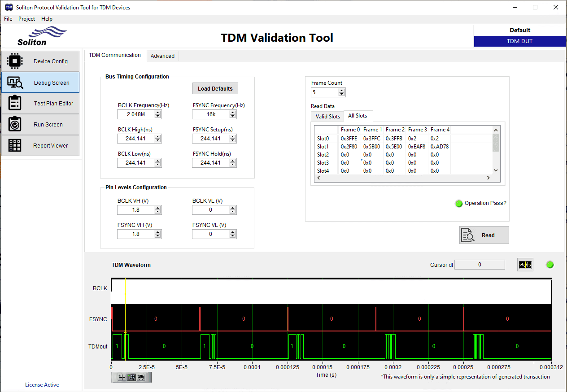This screenshot has width=567, height=392.
Task: Select the zoom magnifier tool
Action: coord(131,378)
